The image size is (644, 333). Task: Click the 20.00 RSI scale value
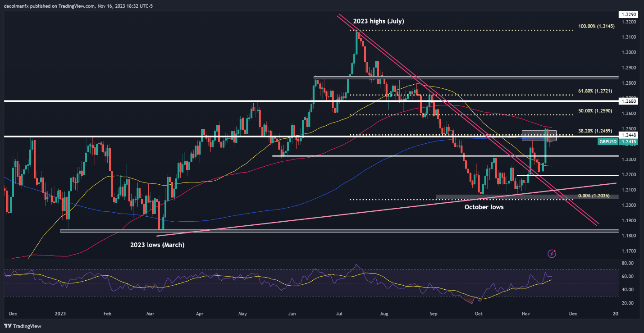point(627,303)
